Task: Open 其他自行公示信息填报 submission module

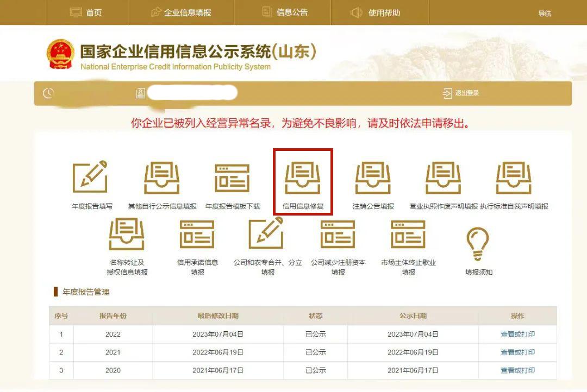Action: [162, 176]
